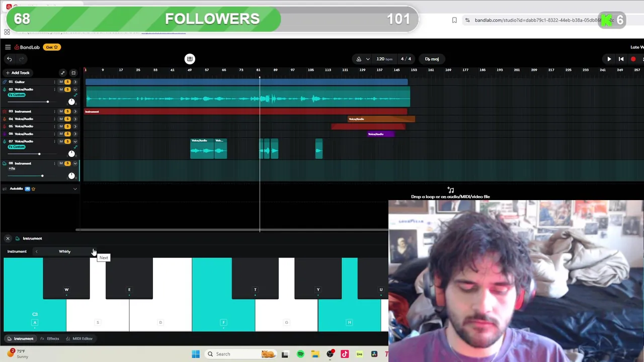Select the orange Voice/Audio clip on track 04
This screenshot has height=362, width=644.
(381, 119)
